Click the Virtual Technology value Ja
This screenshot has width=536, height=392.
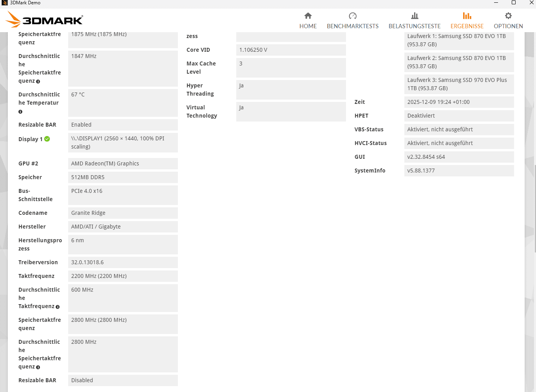[291, 112]
